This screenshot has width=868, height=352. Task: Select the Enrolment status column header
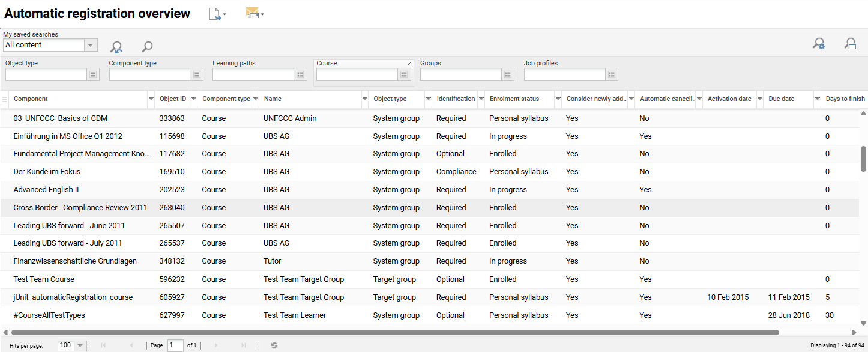tap(516, 99)
